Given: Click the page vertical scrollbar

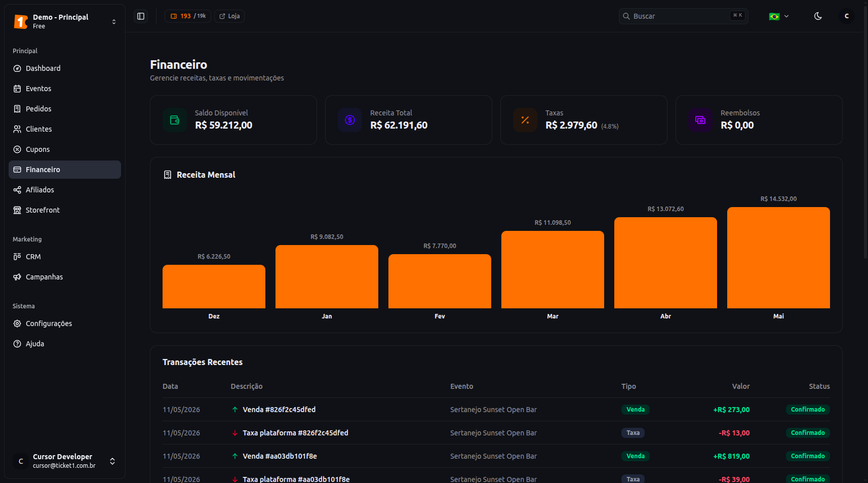Looking at the screenshot, I should coord(865,132).
